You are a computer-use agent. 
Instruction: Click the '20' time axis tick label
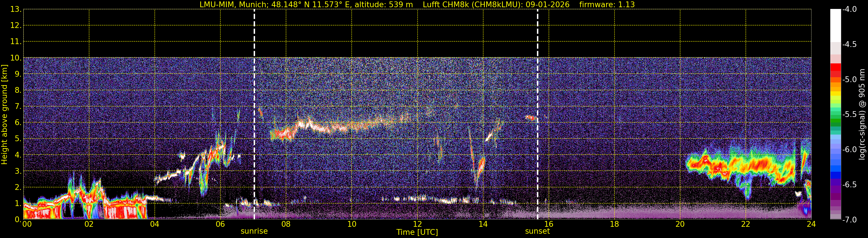pyautogui.click(x=680, y=224)
